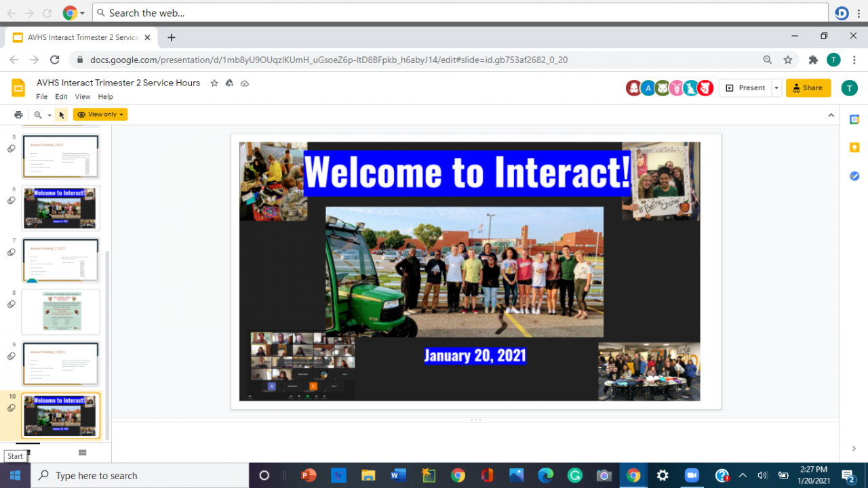Click the add-to-Drive shortcut icon
This screenshot has height=488, width=868.
click(x=229, y=83)
